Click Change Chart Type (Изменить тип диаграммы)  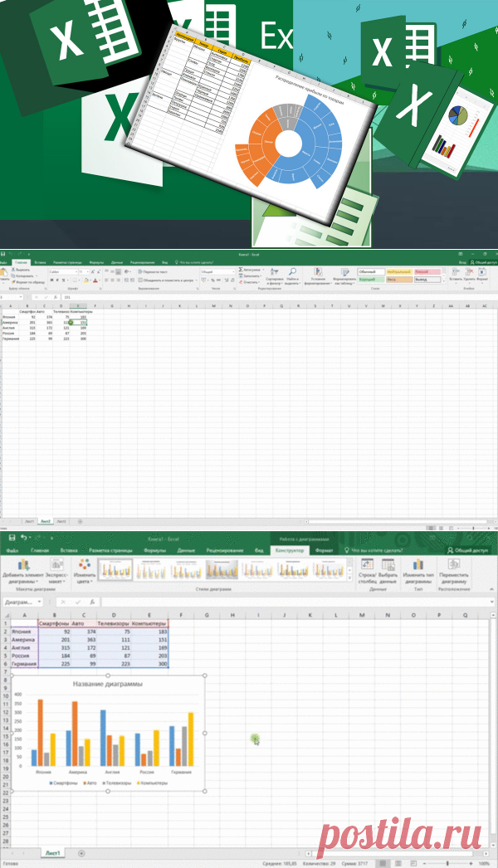[x=417, y=571]
